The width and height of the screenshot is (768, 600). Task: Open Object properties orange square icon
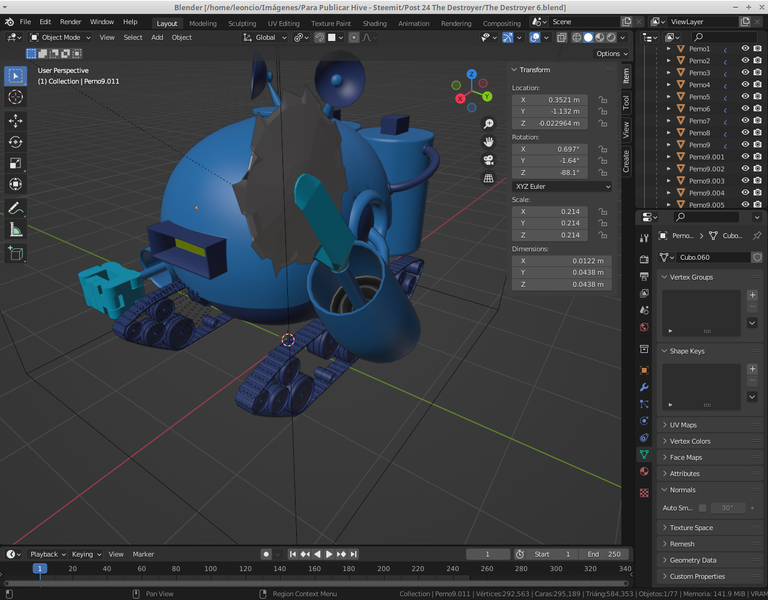click(644, 370)
